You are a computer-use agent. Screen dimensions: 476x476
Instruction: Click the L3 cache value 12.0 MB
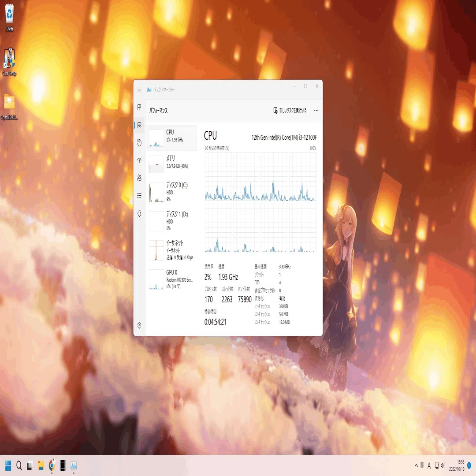284,322
